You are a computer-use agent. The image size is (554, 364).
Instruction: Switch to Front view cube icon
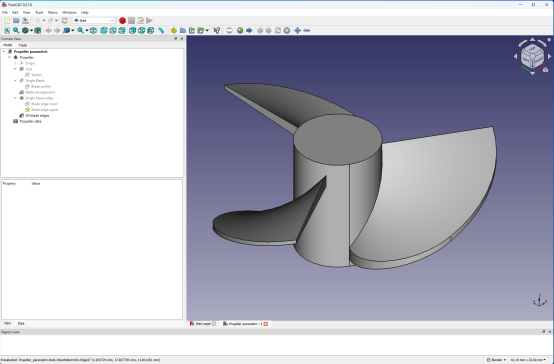click(x=104, y=30)
